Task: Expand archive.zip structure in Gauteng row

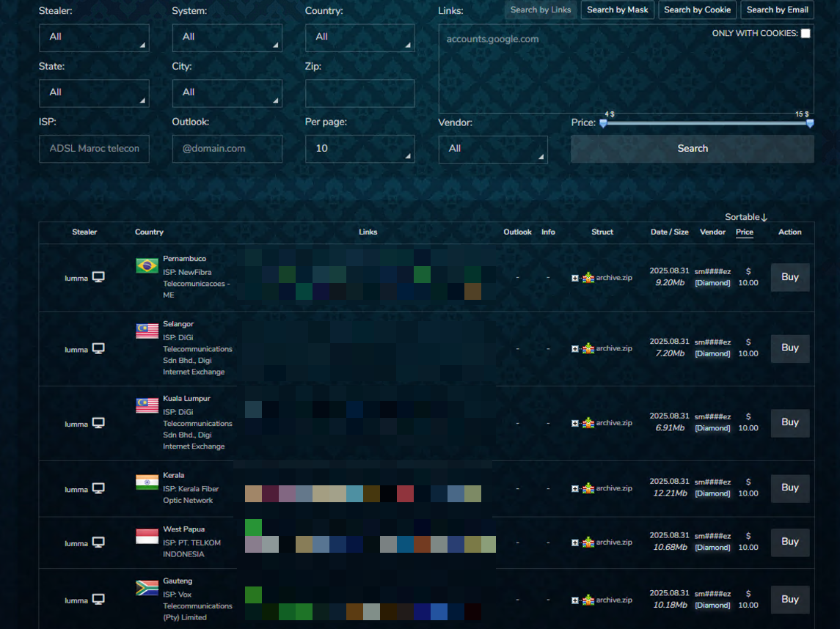Action: click(x=575, y=600)
